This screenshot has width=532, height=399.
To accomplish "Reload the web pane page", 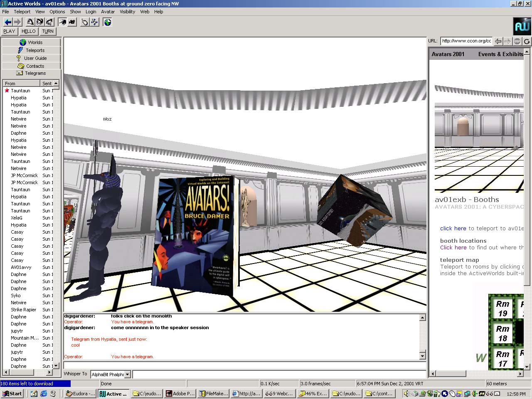I will (x=527, y=41).
